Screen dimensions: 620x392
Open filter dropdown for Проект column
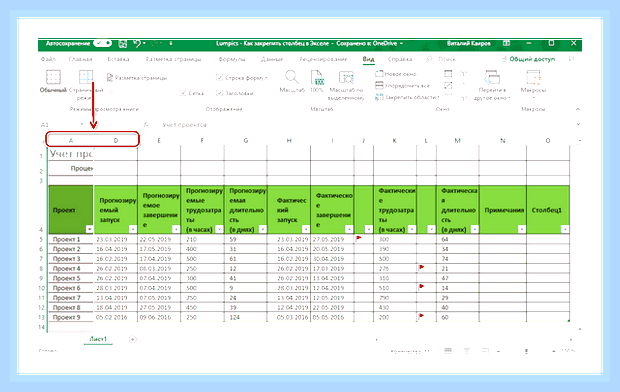[89, 229]
